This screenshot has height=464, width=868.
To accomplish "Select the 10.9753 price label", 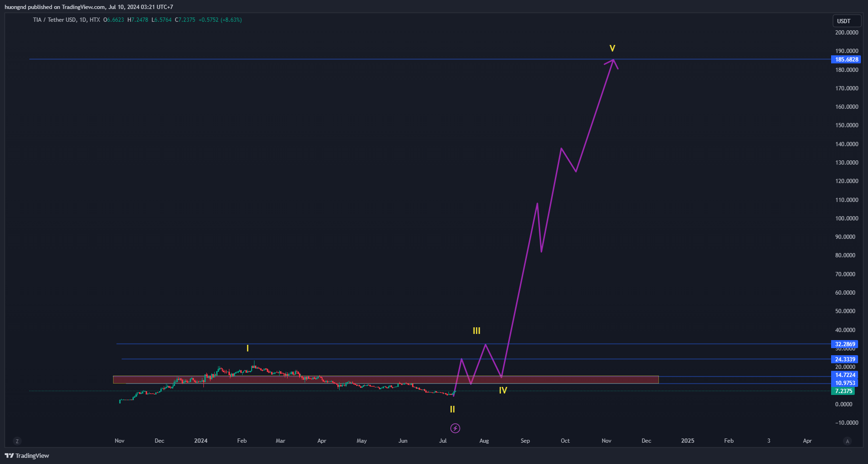I will tap(845, 383).
